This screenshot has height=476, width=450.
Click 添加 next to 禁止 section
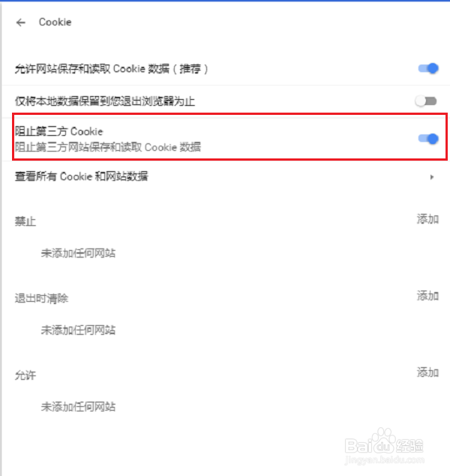427,219
